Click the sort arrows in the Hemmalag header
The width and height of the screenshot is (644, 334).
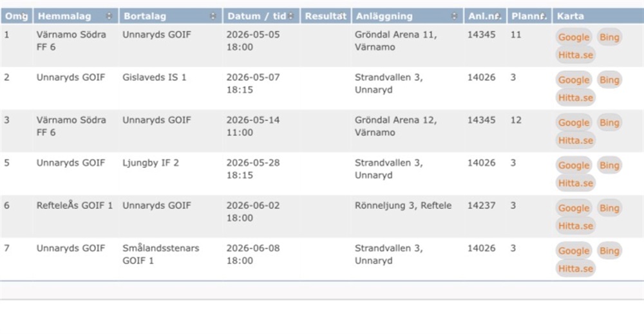(108, 16)
